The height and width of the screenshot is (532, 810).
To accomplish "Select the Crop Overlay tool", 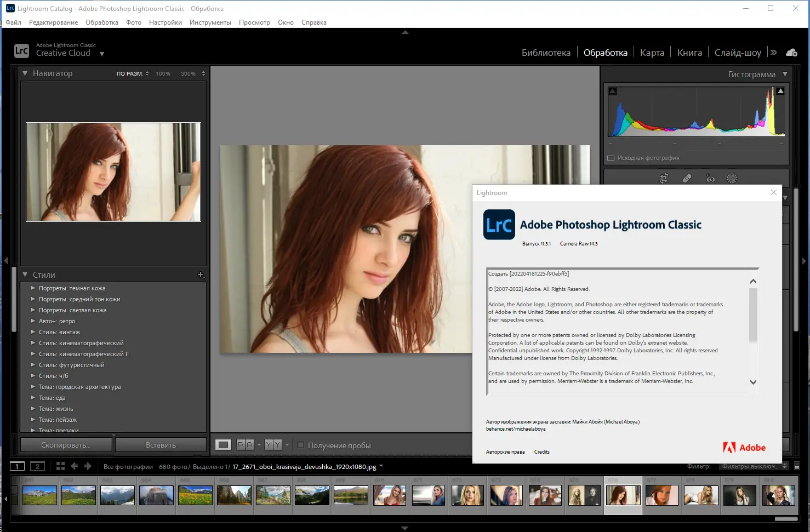I will pos(664,178).
